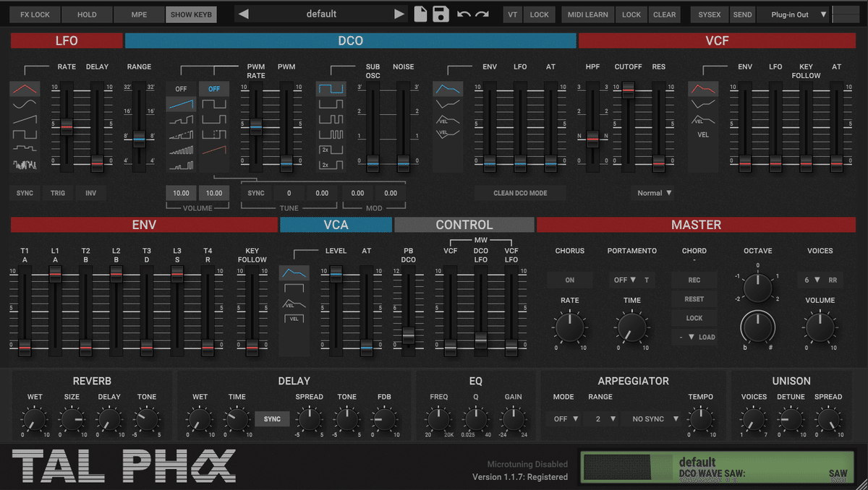Click the VT button
This screenshot has width=868, height=490.
pos(513,14)
